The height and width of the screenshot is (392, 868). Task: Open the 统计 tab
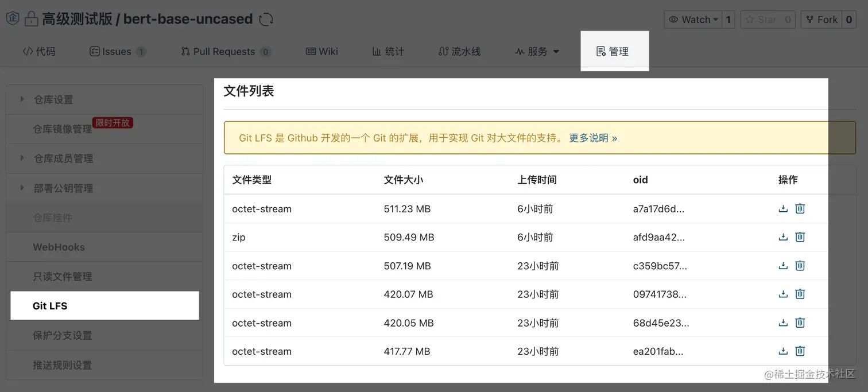click(x=388, y=52)
